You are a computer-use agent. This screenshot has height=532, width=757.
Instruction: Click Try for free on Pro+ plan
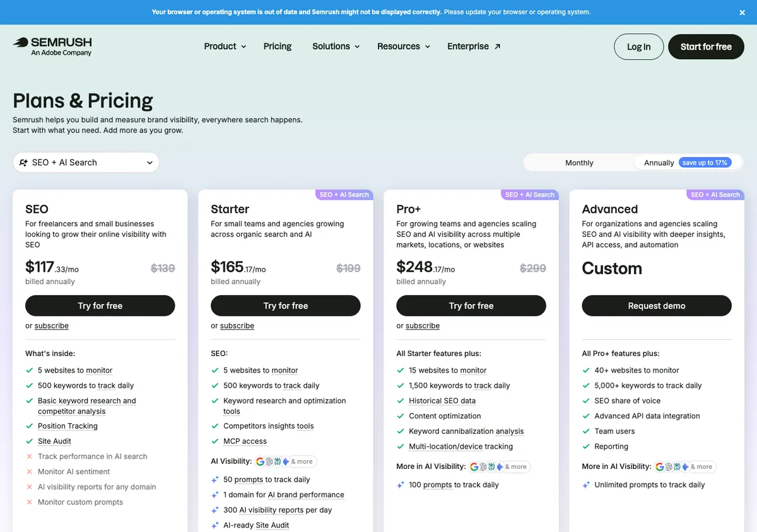[x=471, y=306]
